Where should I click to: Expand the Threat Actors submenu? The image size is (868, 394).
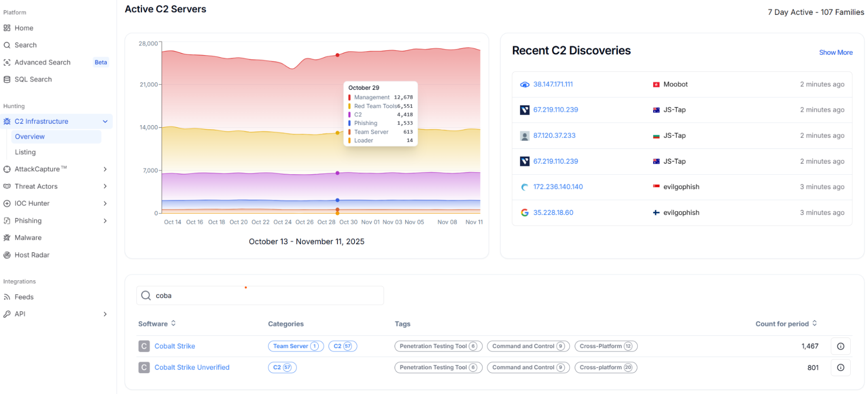click(105, 186)
